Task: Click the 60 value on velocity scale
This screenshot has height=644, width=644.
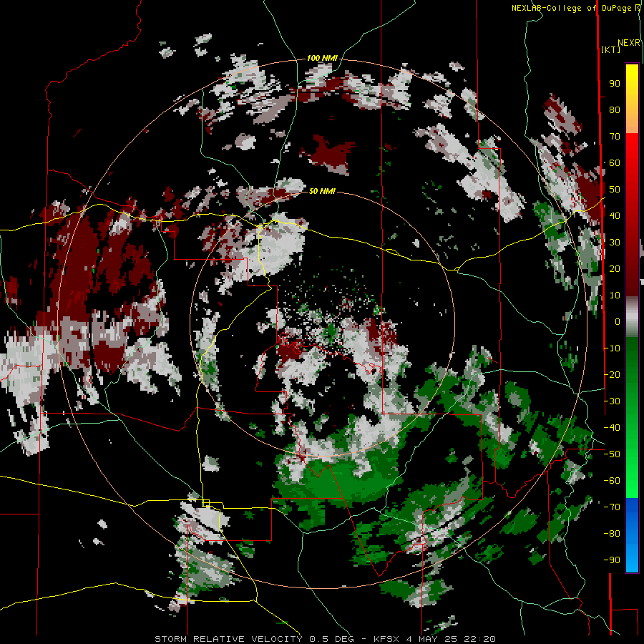Action: coord(615,163)
